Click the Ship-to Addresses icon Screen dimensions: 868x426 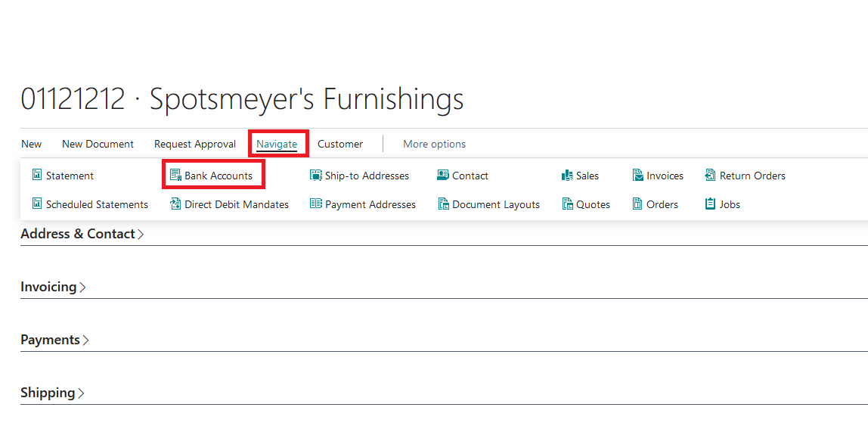pyautogui.click(x=316, y=176)
